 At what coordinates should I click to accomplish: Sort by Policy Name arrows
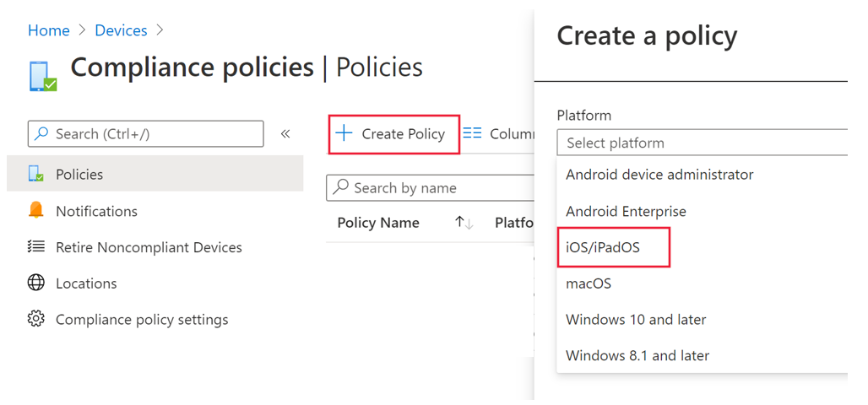coord(464,223)
